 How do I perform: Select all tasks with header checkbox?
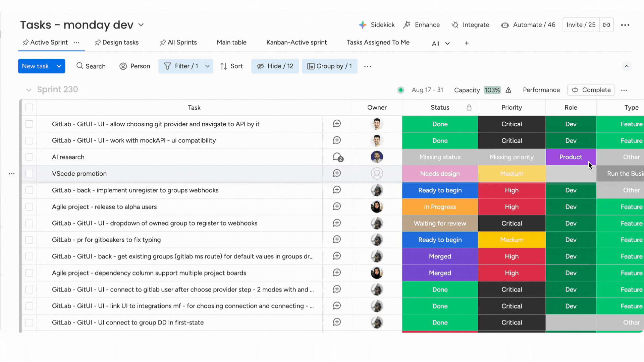[29, 108]
